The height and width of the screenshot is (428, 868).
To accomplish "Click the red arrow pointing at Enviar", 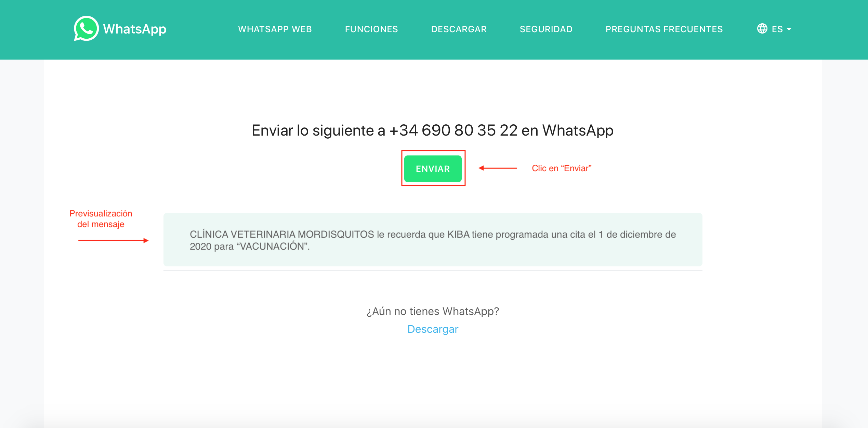I will pyautogui.click(x=498, y=168).
